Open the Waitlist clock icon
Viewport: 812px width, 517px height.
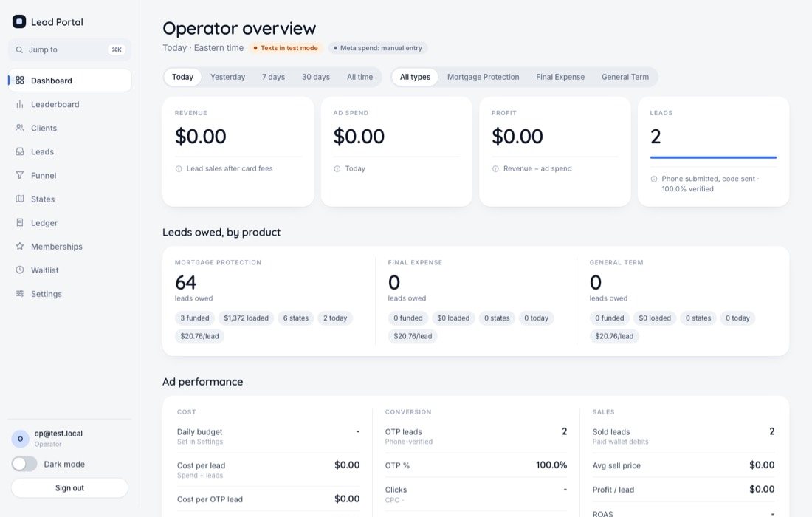coord(20,270)
